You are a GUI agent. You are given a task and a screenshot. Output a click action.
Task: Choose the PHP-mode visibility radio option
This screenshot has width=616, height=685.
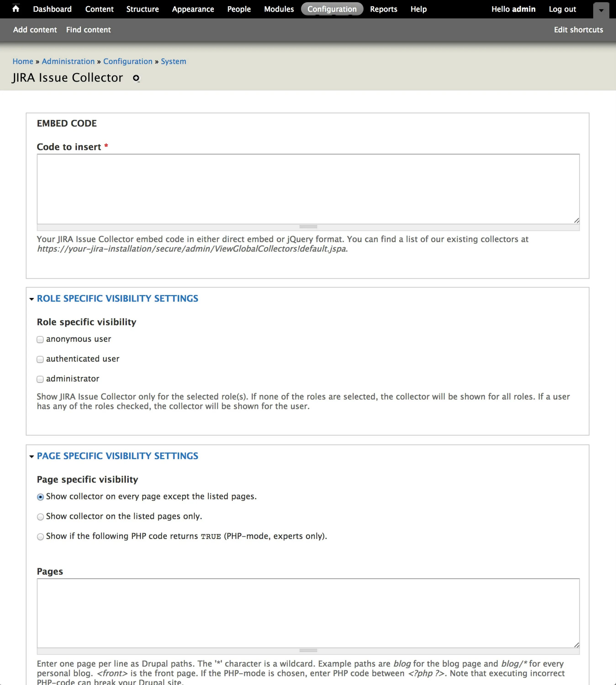point(40,537)
